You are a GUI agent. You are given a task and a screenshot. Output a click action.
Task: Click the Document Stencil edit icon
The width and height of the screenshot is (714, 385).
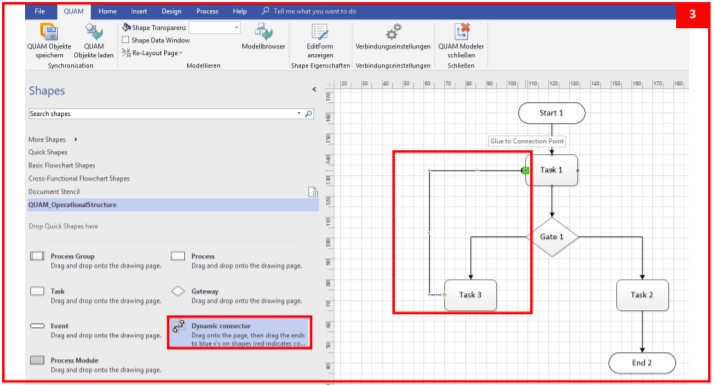(x=313, y=192)
